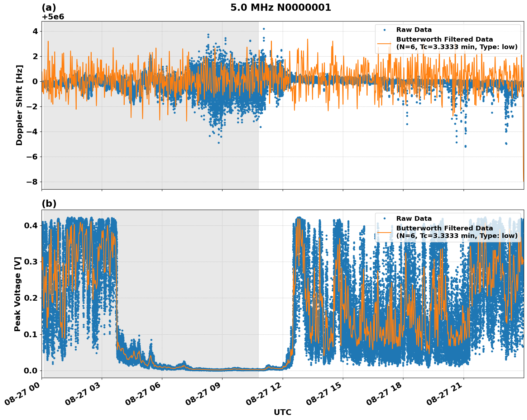This screenshot has width=527, height=420.
Task: Click the "(b)" subplot label
Action: pyautogui.click(x=49, y=204)
